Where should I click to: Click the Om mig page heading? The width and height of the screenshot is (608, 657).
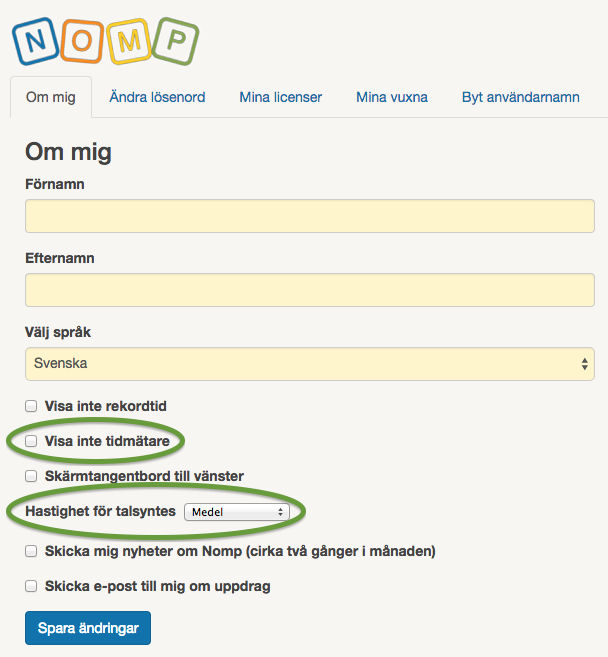(68, 152)
